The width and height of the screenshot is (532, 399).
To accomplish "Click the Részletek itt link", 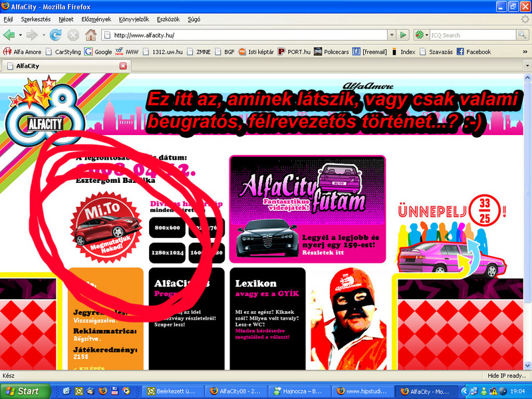I will click(x=323, y=253).
